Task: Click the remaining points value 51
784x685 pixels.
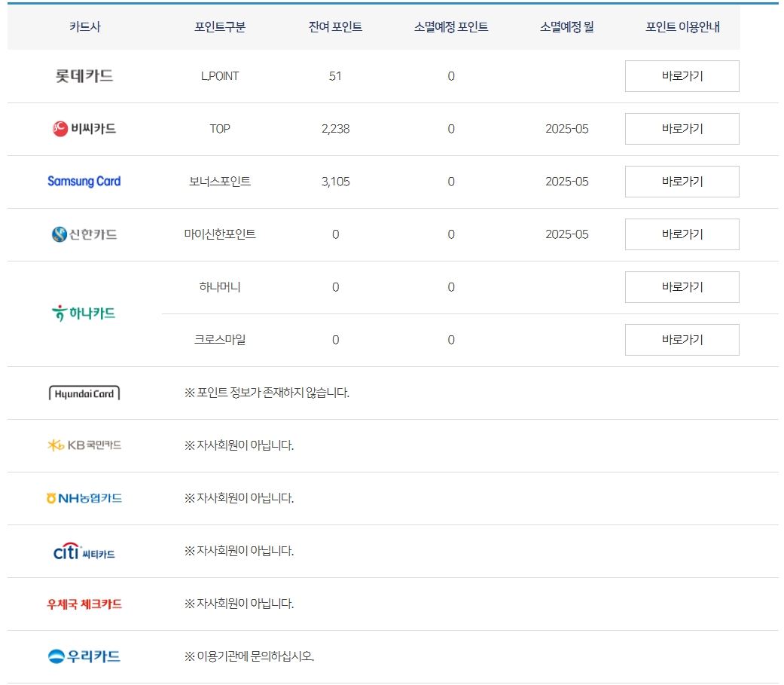Action: tap(335, 76)
